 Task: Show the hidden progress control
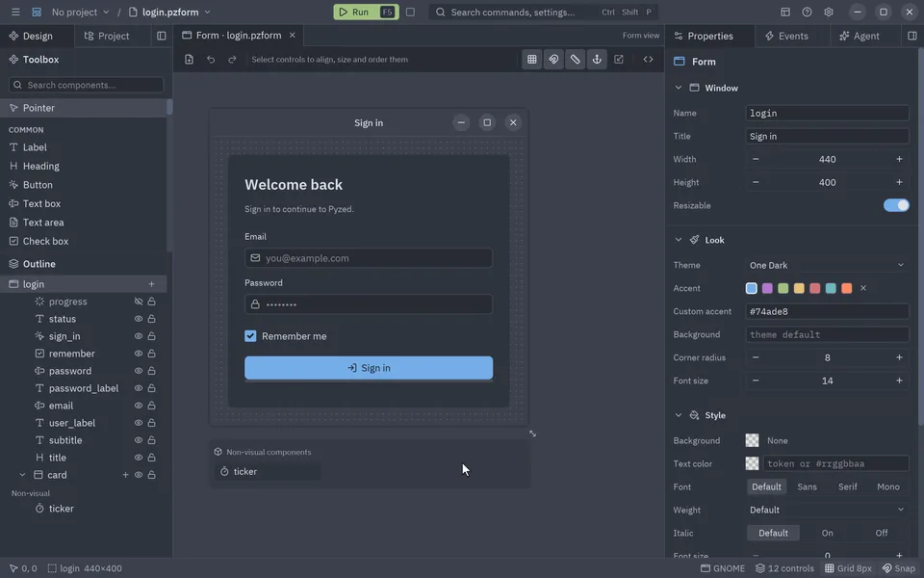[139, 302]
